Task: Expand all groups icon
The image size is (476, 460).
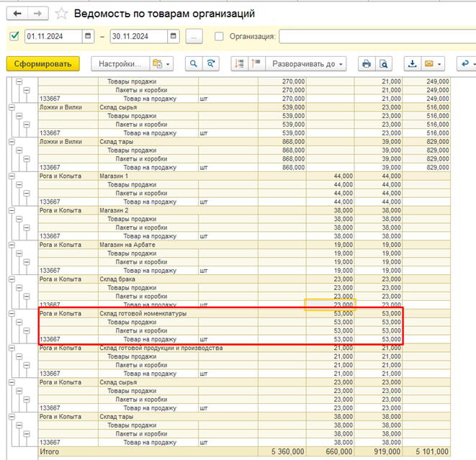Action: 256,64
